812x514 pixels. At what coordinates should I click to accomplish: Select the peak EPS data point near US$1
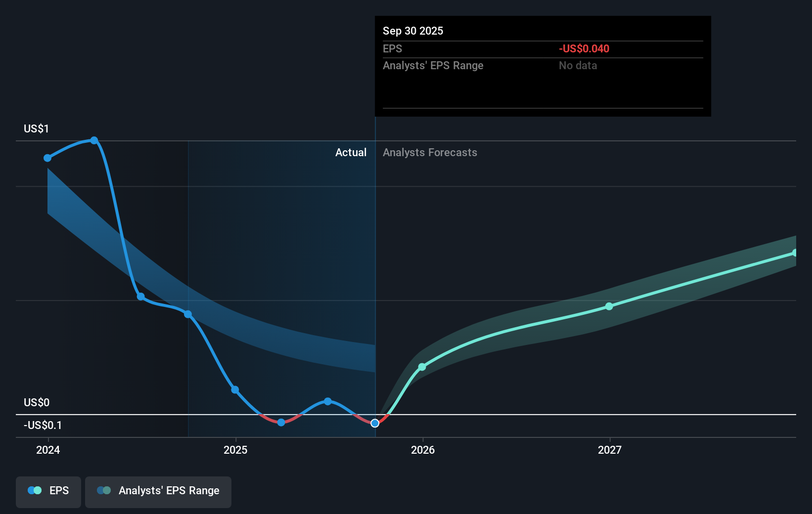(94, 140)
